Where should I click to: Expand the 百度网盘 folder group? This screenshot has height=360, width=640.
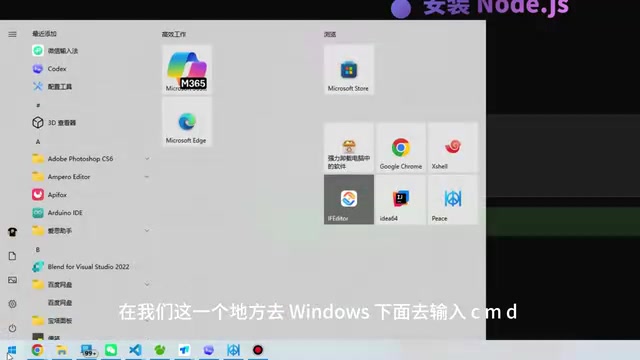pyautogui.click(x=91, y=284)
